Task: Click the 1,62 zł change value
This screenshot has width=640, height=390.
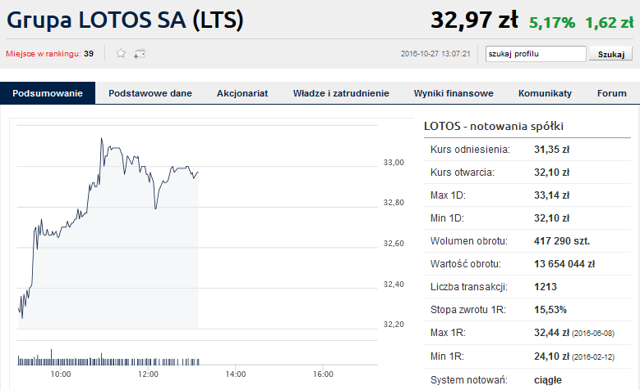Action: click(609, 22)
